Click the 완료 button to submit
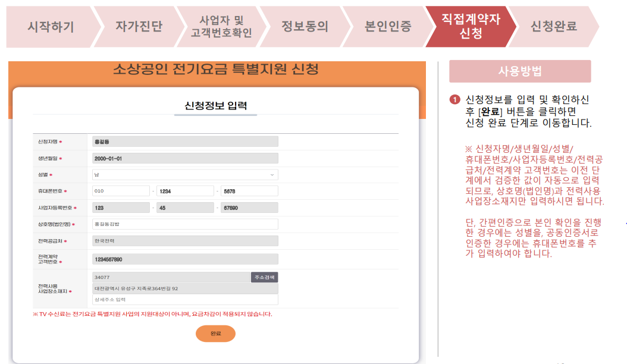The width and height of the screenshot is (627, 364). point(215,334)
